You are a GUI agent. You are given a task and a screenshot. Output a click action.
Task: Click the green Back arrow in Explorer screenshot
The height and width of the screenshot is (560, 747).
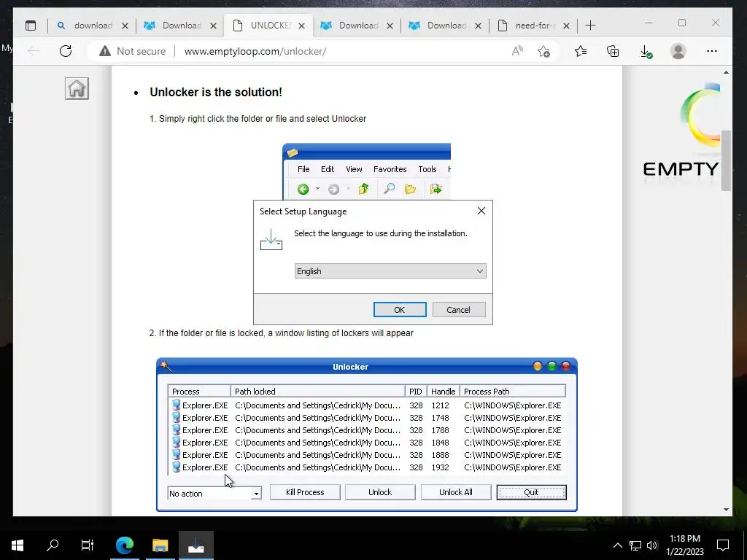(x=303, y=189)
